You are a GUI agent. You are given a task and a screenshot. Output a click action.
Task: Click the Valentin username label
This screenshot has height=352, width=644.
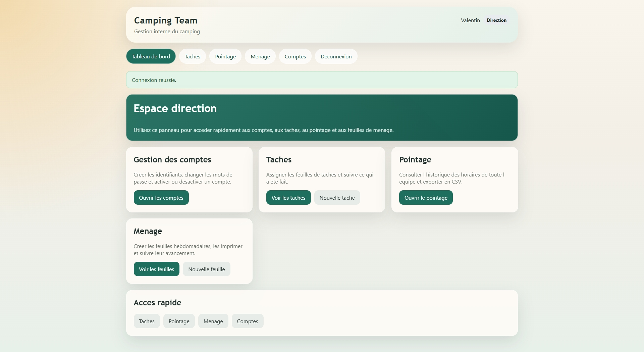470,20
